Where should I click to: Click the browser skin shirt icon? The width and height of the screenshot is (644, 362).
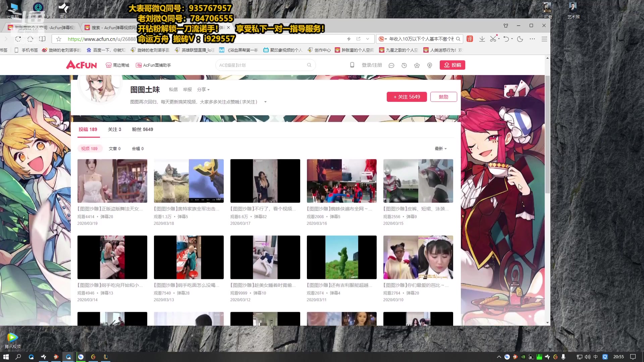click(x=506, y=25)
